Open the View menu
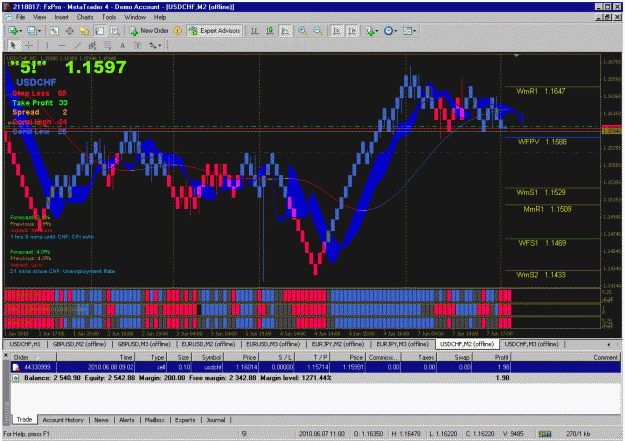Viewport: 625px width, 441px height. (x=39, y=17)
